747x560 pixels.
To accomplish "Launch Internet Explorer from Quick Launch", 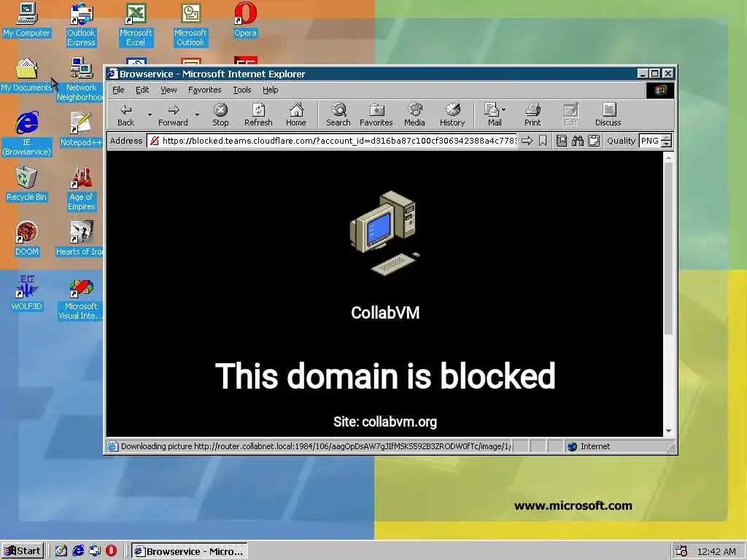I will point(78,551).
